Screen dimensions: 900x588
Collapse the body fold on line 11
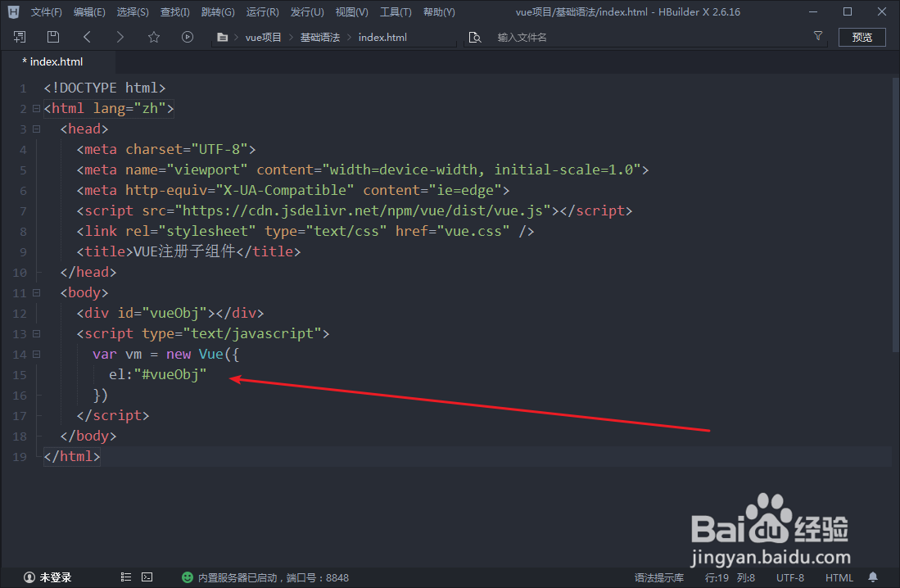click(36, 293)
